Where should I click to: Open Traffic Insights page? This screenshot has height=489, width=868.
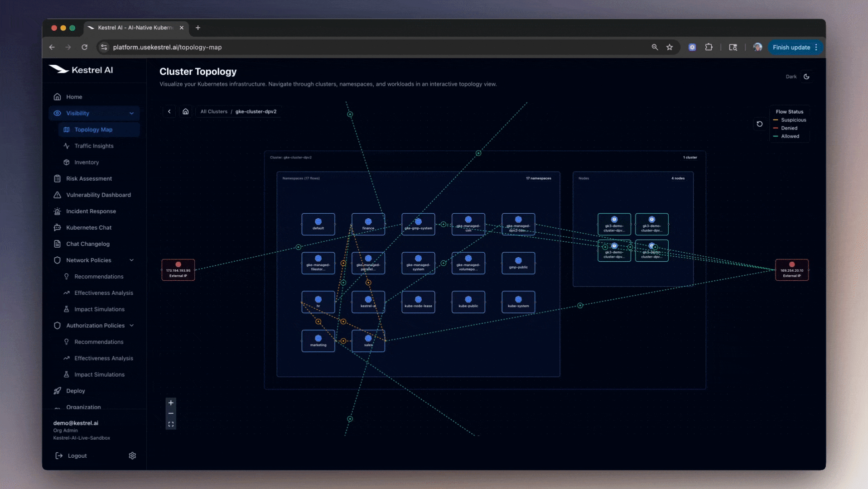coord(94,146)
